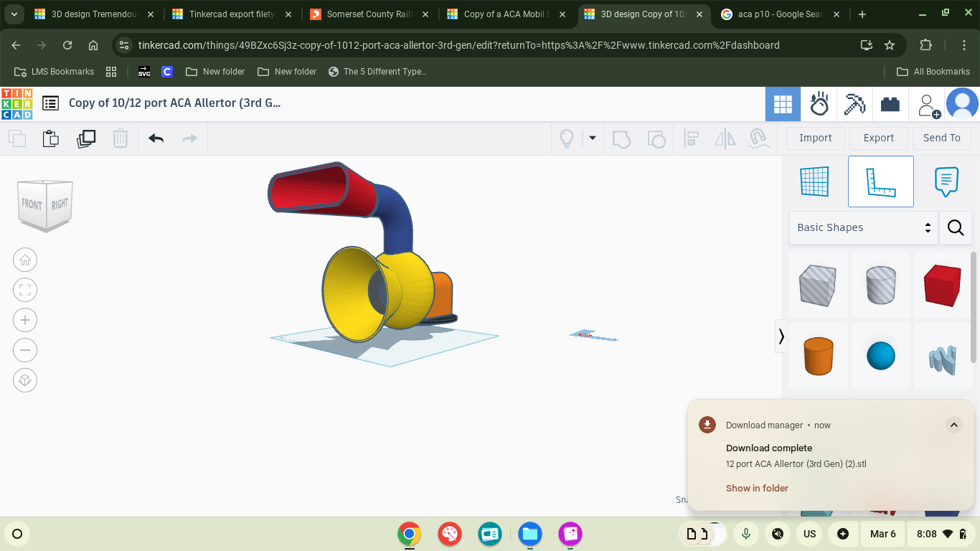This screenshot has height=551, width=980.
Task: Switch to the Somerset County Rail tab
Action: [369, 14]
